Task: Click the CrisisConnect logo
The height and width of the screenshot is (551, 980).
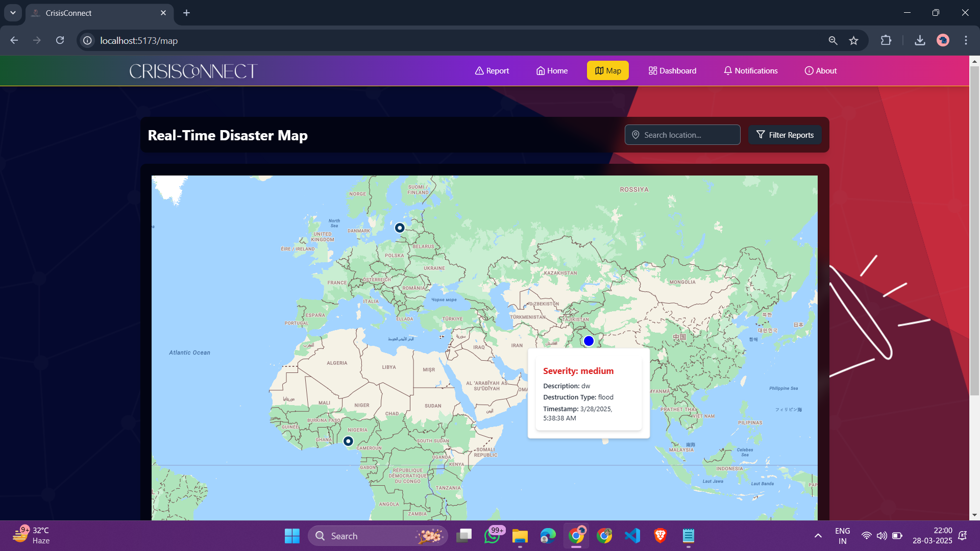Action: point(193,71)
